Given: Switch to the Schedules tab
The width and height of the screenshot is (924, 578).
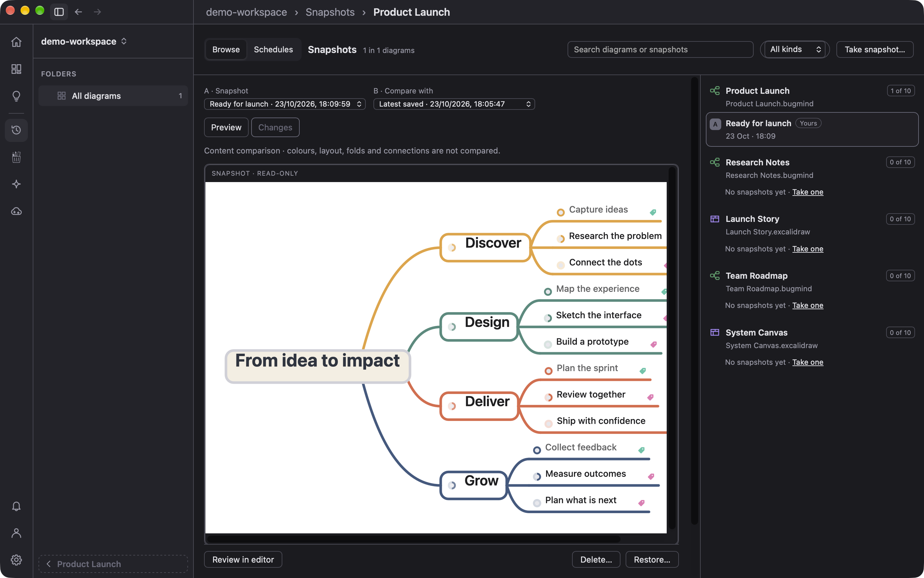Looking at the screenshot, I should click(273, 49).
